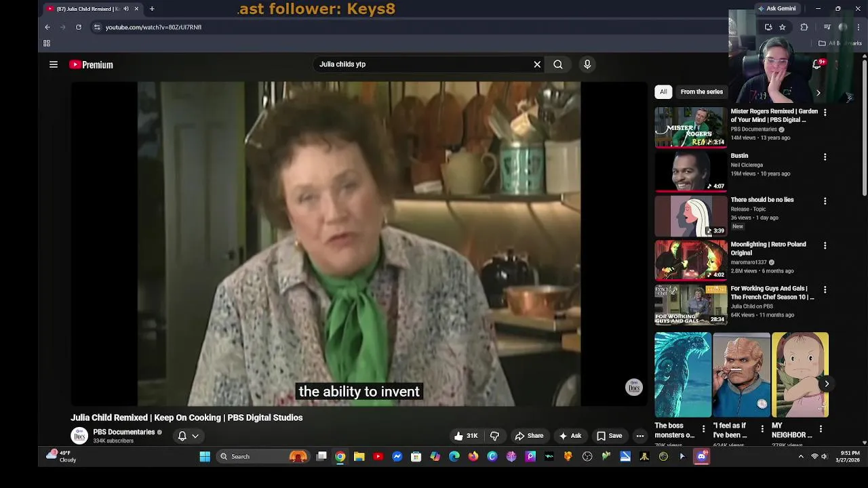Open 'For Working Guys And Gals' thumbnail
This screenshot has width=868, height=488.
pos(690,304)
